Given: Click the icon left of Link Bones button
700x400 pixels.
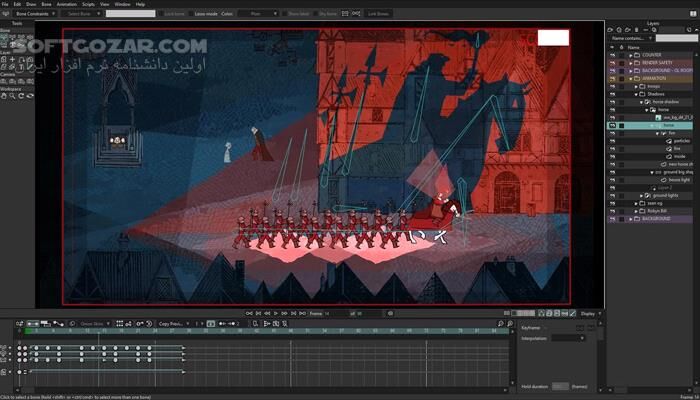Looking at the screenshot, I should tap(356, 14).
